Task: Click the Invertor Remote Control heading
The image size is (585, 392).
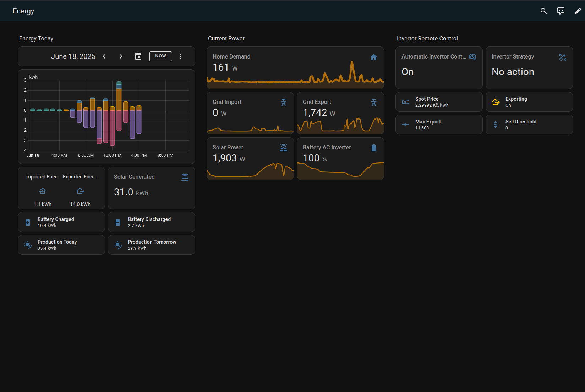Action: pyautogui.click(x=427, y=38)
